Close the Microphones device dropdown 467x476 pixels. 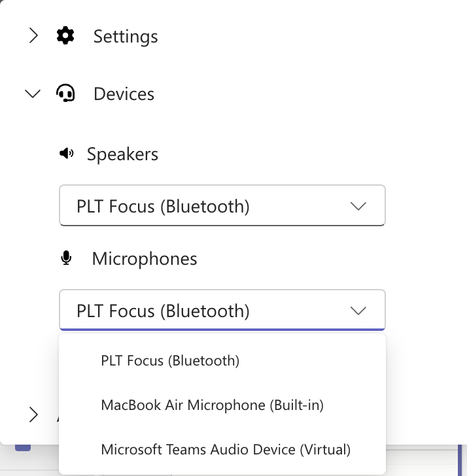coord(222,310)
